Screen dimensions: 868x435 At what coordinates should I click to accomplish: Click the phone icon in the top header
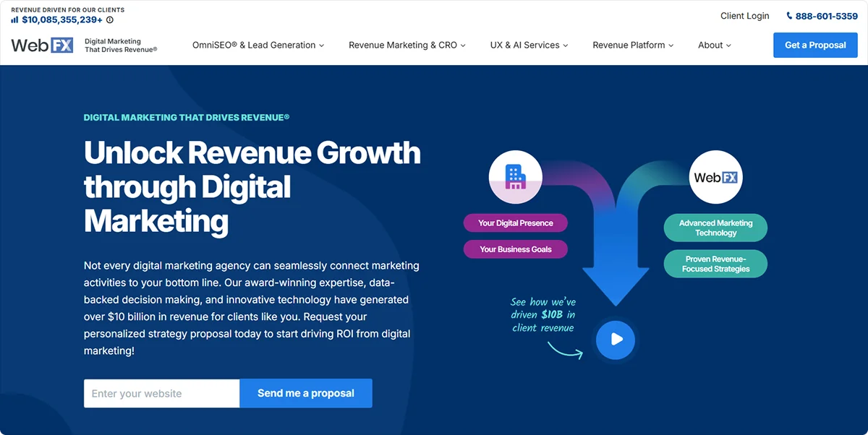pos(791,15)
